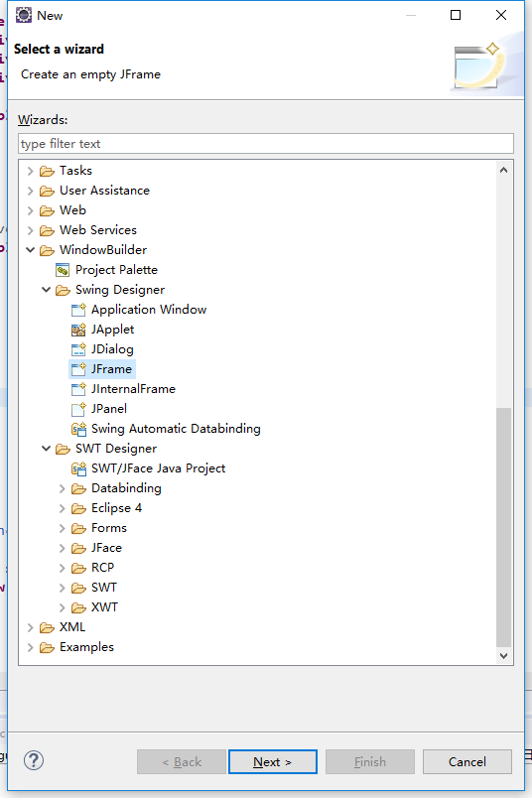Viewport: 532px width, 798px height.
Task: Click the SWT/JFace Java Project icon
Action: click(78, 468)
